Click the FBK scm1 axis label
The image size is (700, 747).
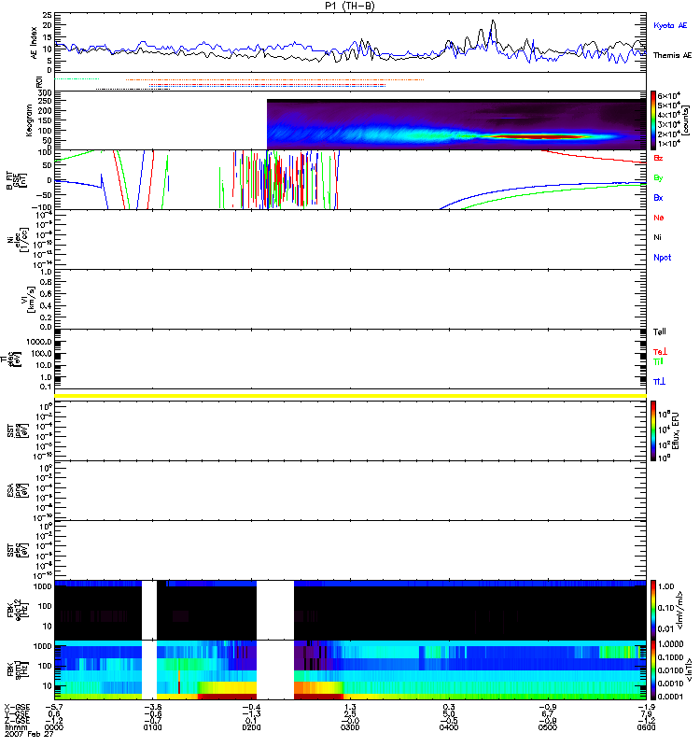(17, 669)
